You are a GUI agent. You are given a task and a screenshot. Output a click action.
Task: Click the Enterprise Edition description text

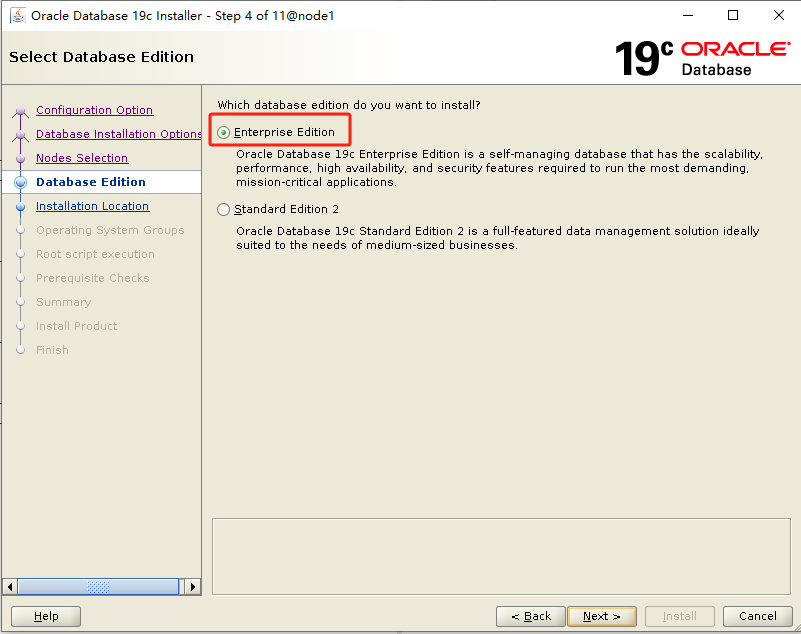499,168
